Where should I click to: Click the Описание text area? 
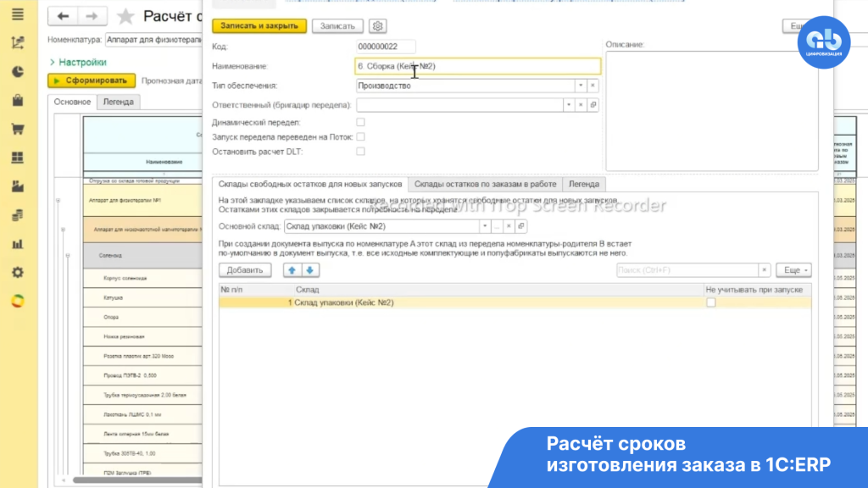coord(711,111)
